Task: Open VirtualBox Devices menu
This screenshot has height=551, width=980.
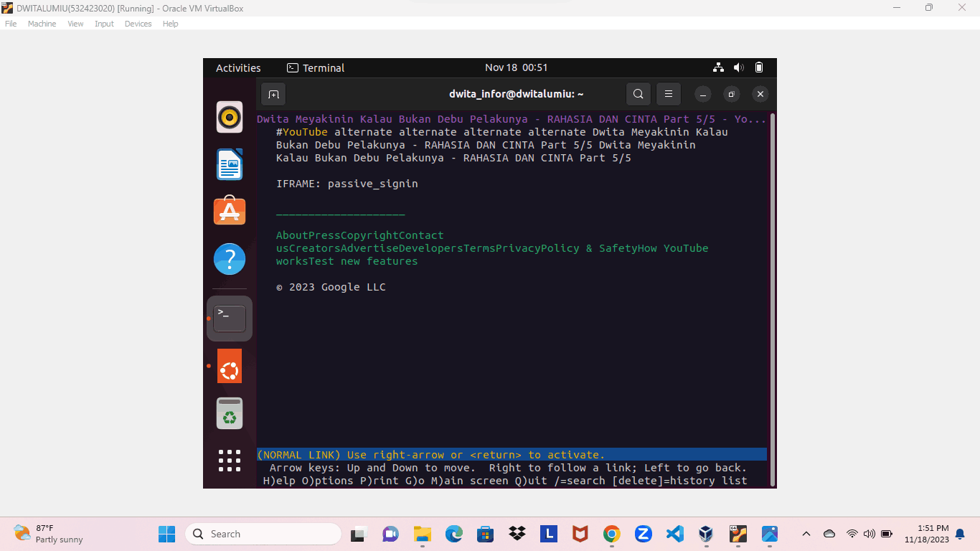Action: (138, 24)
